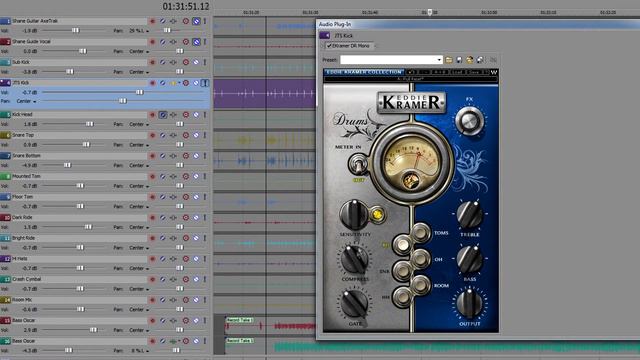Click the Output knob on Kramer Drums
640x360 pixels.
[469, 303]
